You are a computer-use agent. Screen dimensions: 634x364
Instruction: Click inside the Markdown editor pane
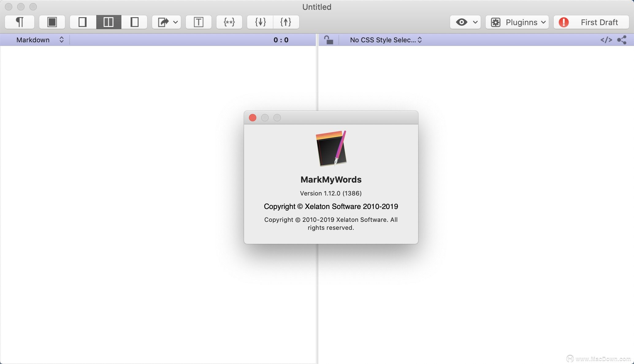[158, 204]
